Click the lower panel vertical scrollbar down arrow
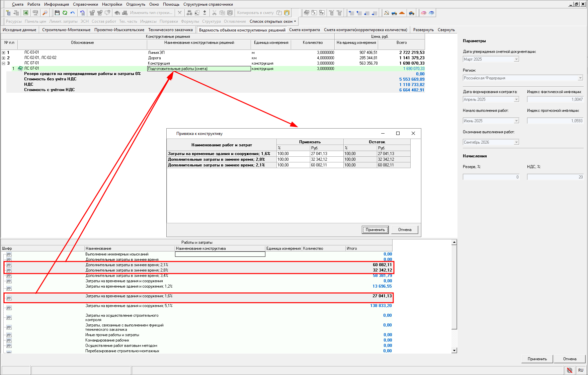 [454, 351]
